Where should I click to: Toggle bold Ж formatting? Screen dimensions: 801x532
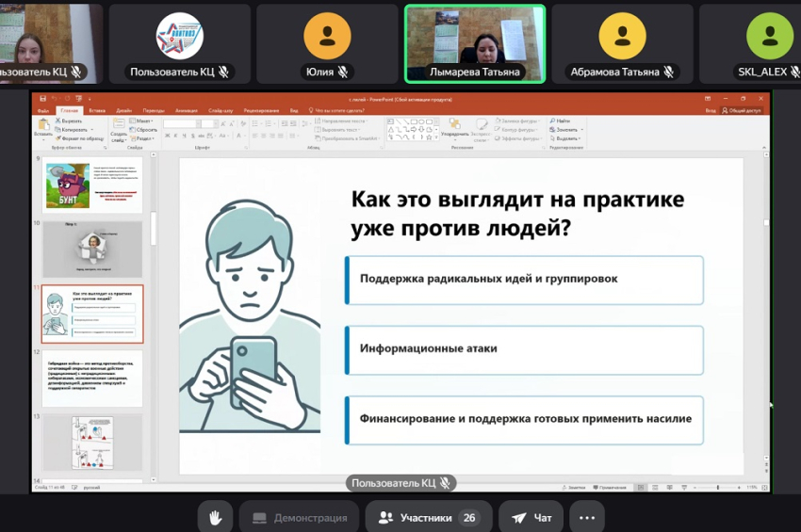point(168,136)
